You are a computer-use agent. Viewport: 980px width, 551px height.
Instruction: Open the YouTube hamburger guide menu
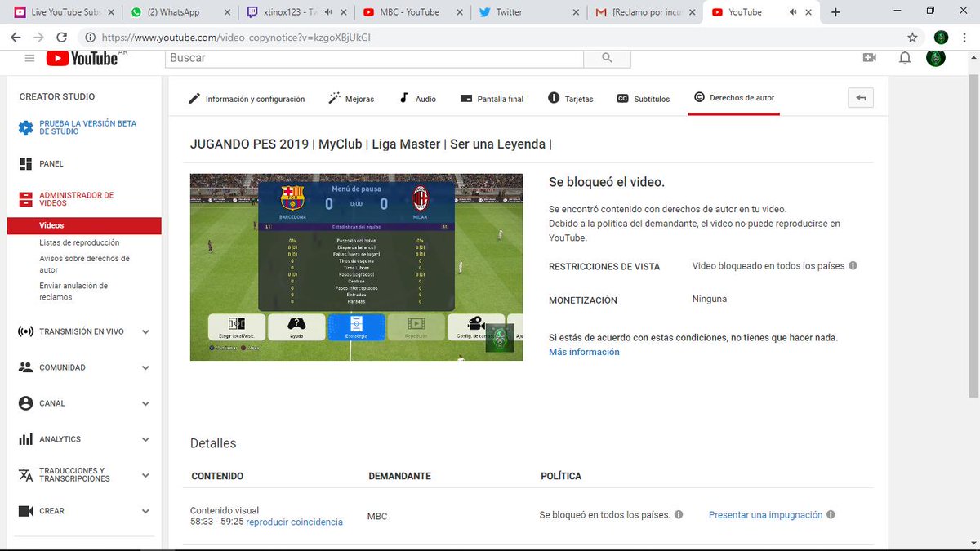click(x=29, y=58)
